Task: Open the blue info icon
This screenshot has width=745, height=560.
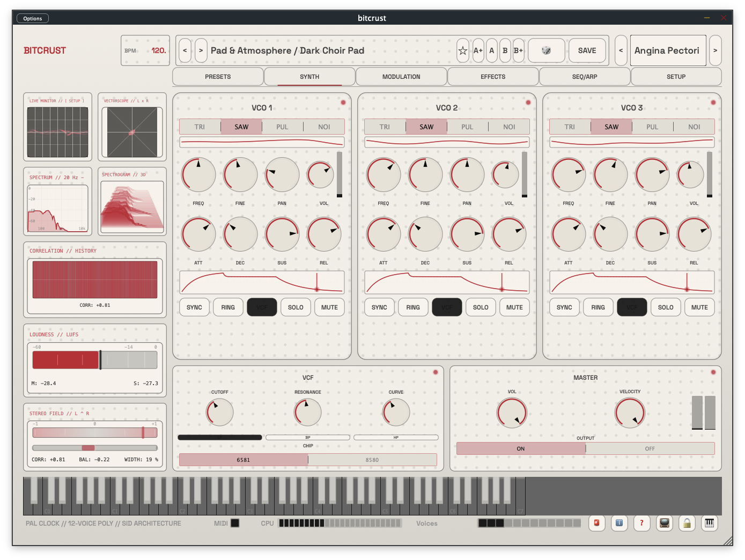Action: pos(619,523)
